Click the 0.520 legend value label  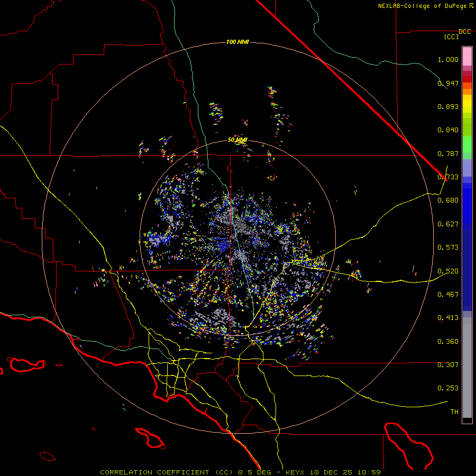(447, 271)
